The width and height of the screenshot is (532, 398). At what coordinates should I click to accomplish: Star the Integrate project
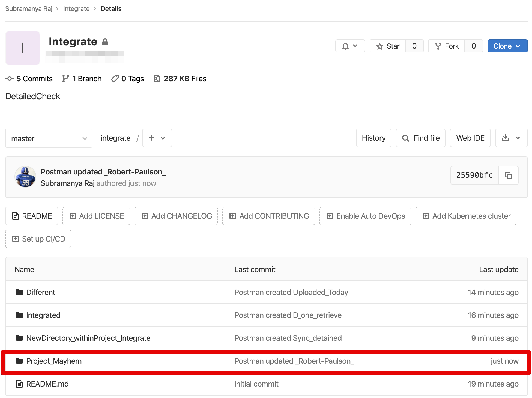coord(388,46)
